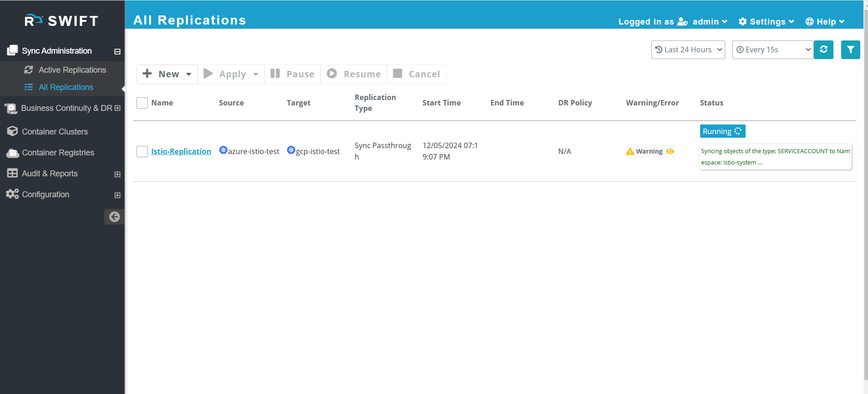The height and width of the screenshot is (394, 868).
Task: Click the Configuration gears icon
Action: point(12,194)
